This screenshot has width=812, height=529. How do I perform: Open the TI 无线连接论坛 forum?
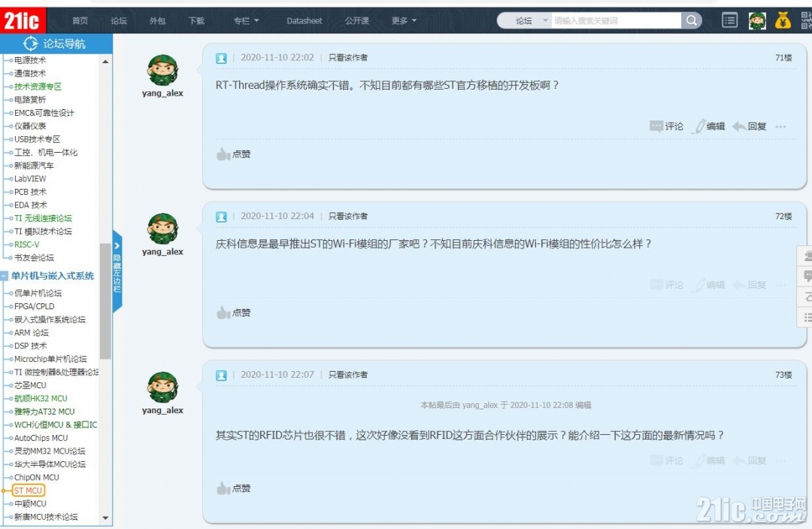tap(43, 218)
